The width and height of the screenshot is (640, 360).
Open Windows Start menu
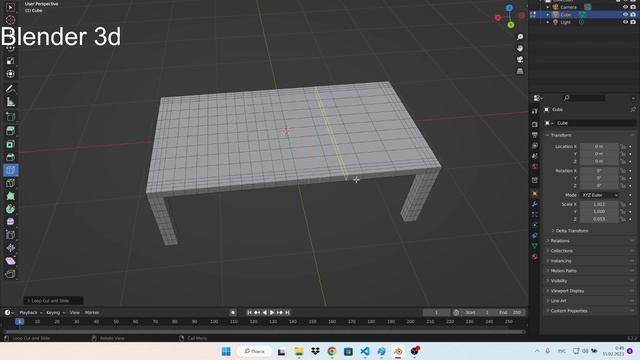coord(226,351)
